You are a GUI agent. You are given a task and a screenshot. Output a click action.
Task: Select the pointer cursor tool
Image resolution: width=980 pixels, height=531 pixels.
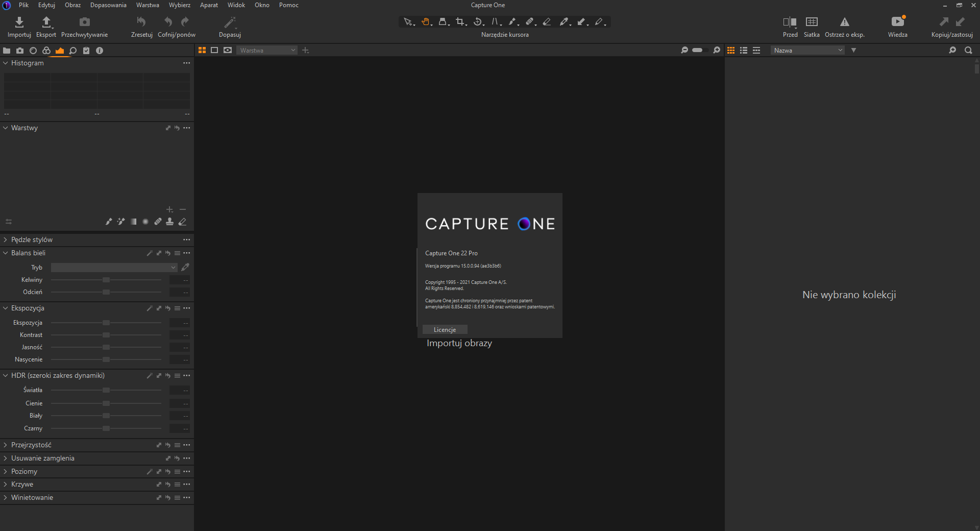point(408,21)
